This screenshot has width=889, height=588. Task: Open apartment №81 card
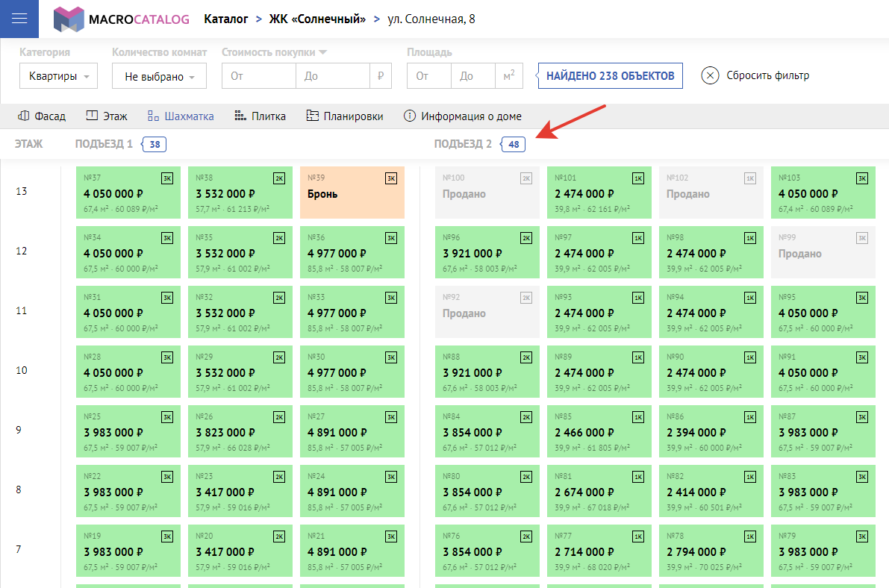599,491
